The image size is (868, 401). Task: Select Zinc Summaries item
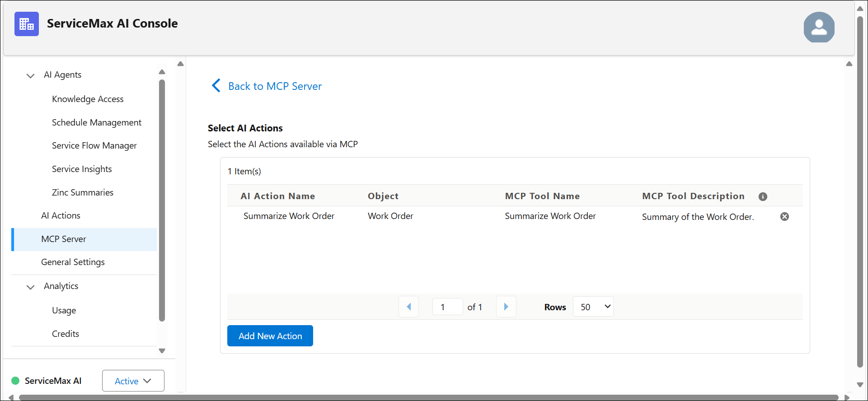coord(83,192)
